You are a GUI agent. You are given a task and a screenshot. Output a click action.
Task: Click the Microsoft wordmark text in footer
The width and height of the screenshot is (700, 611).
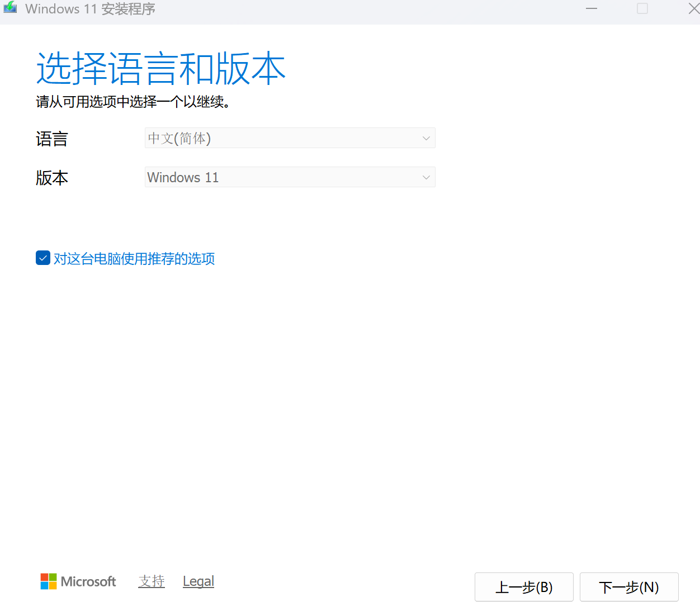click(x=88, y=581)
